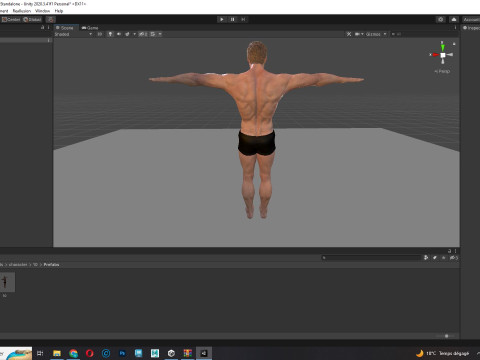Open the cloud services icon

tap(454, 19)
